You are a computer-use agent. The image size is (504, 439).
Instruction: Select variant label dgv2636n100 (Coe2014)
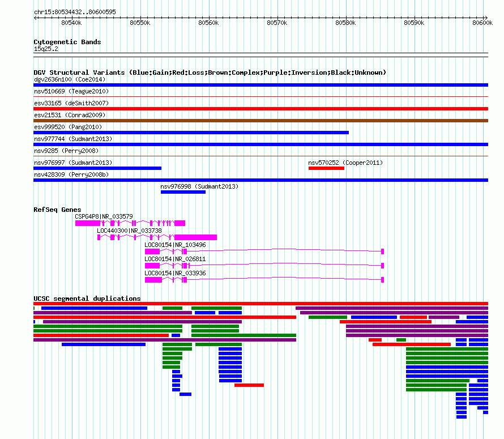click(70, 79)
